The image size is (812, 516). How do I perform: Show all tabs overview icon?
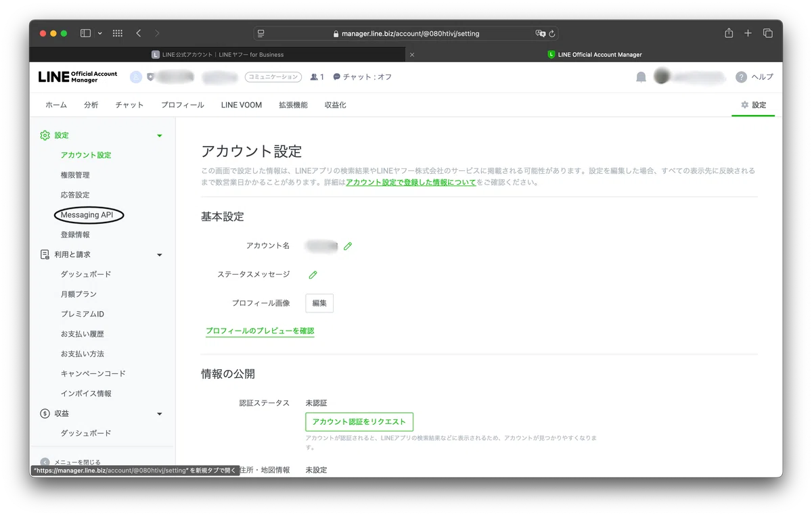pos(768,33)
